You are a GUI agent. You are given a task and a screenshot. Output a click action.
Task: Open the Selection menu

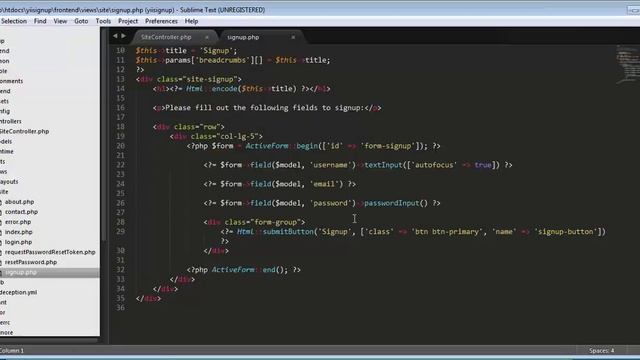click(x=13, y=21)
